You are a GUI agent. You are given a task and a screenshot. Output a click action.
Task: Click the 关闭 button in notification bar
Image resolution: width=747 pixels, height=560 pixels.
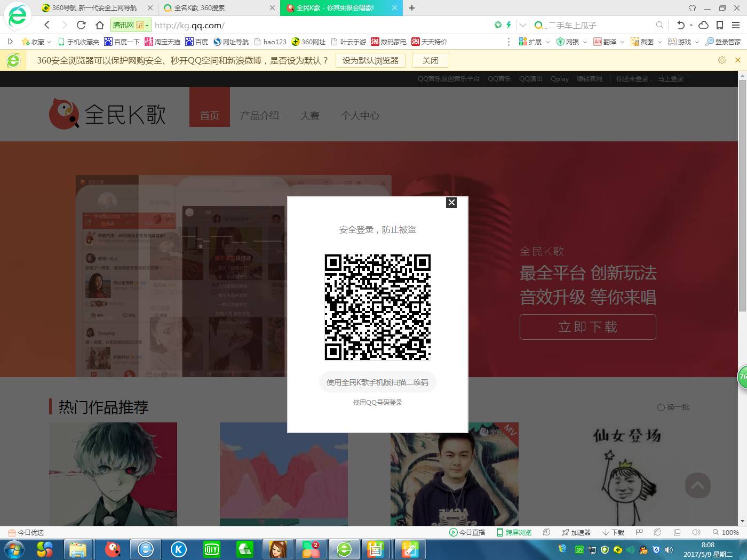pyautogui.click(x=430, y=61)
